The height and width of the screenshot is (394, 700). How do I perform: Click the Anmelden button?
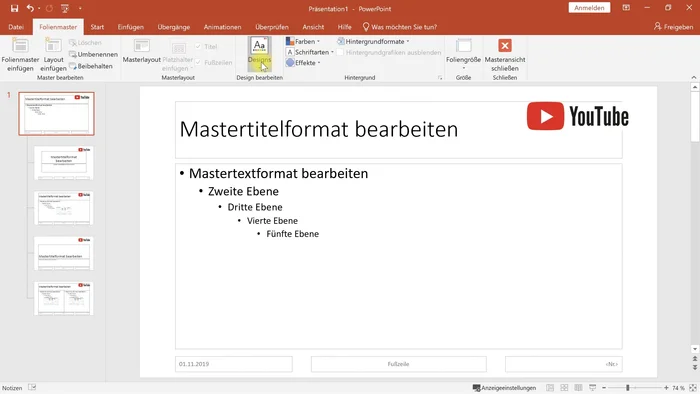click(x=589, y=8)
